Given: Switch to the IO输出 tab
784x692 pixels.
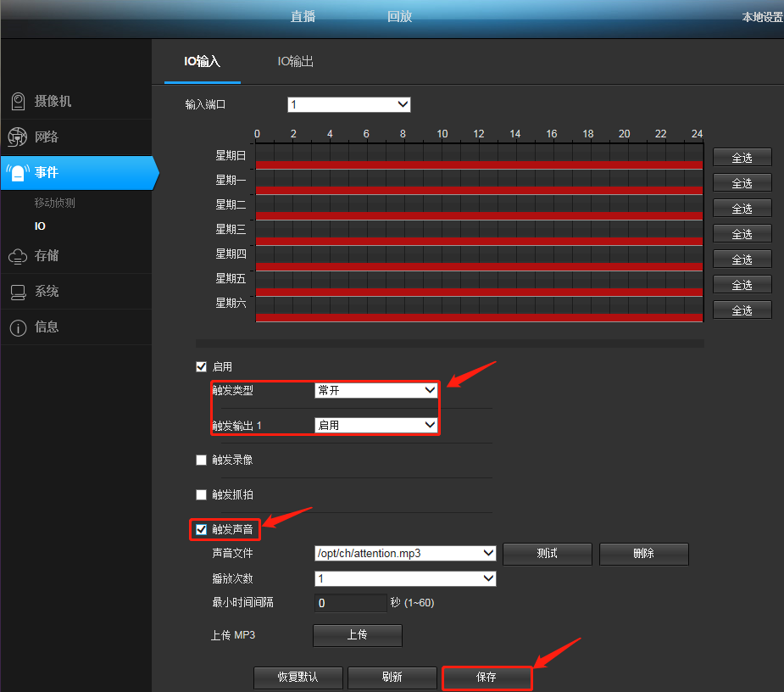Looking at the screenshot, I should click(296, 62).
